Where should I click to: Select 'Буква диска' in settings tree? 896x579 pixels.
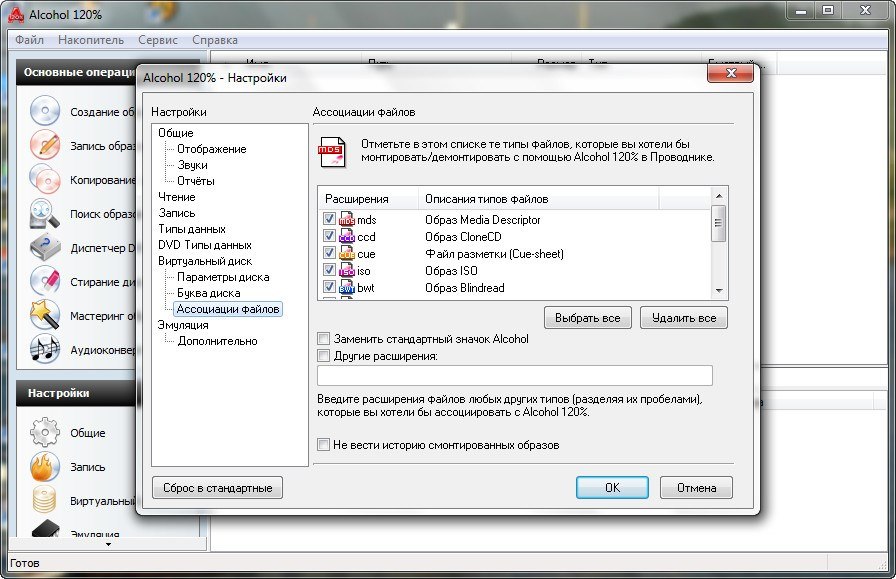pyautogui.click(x=208, y=293)
